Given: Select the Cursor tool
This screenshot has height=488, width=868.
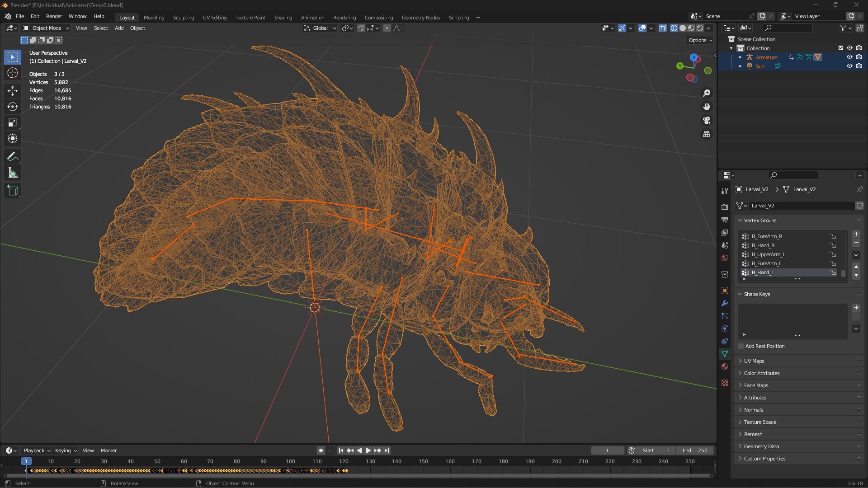Looking at the screenshot, I should click(13, 73).
